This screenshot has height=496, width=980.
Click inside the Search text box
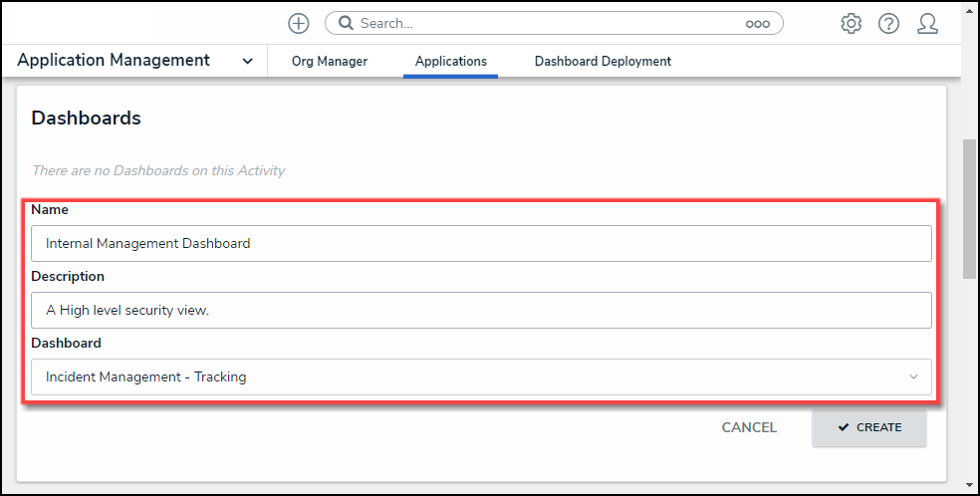(x=548, y=23)
